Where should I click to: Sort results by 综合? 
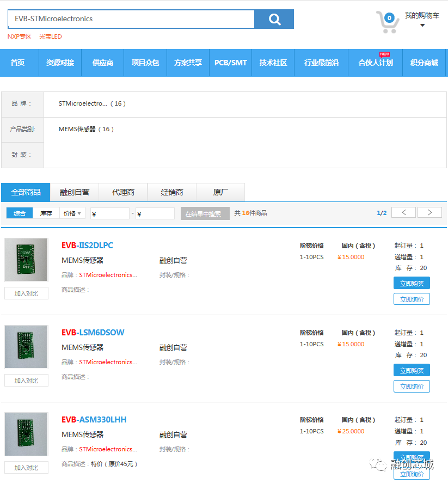pos(20,213)
